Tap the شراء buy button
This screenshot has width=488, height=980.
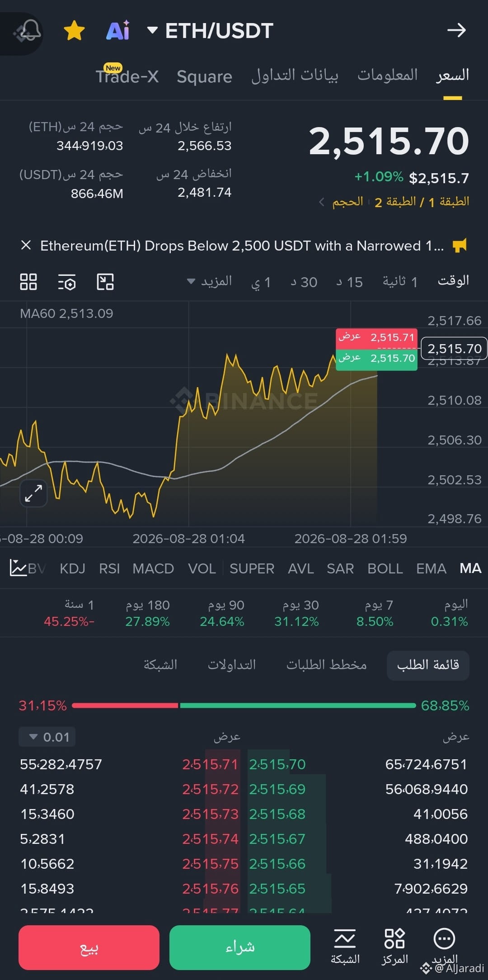click(240, 947)
